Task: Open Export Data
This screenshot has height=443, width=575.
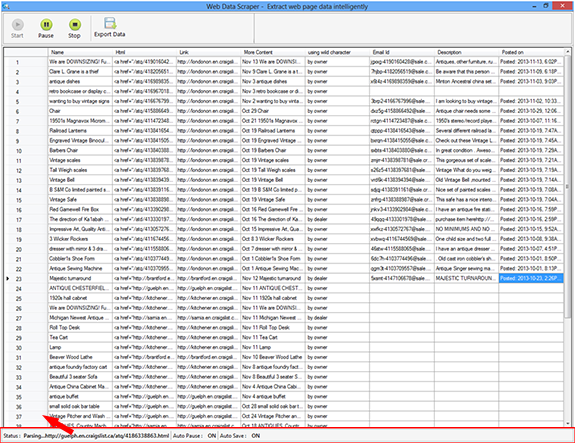Action: pyautogui.click(x=109, y=28)
